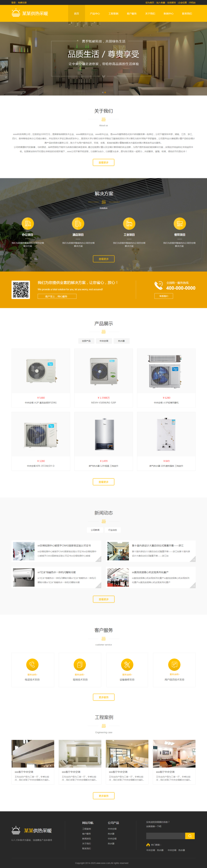Click the office project solution icon
This screenshot has height=868, width=207.
(28, 224)
